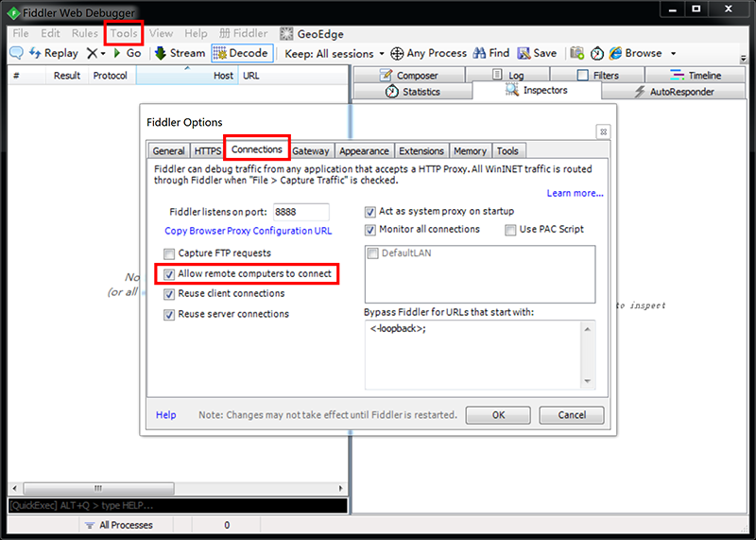This screenshot has width=756, height=540.
Task: Toggle Act as system proxy on startup
Action: pos(369,212)
